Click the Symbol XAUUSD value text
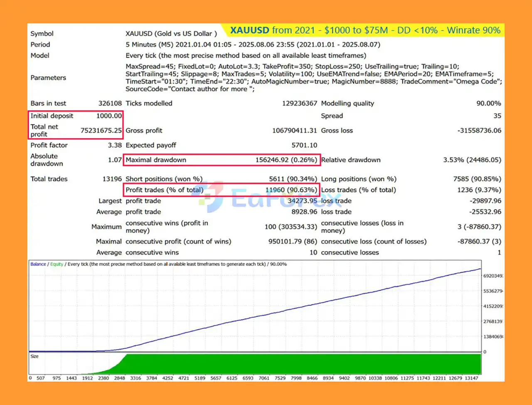 tap(171, 34)
